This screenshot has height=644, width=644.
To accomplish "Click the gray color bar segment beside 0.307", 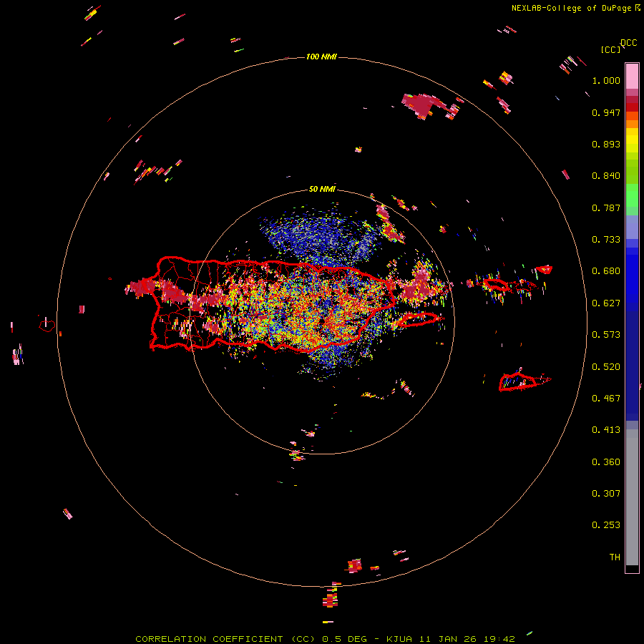I will 632,497.
